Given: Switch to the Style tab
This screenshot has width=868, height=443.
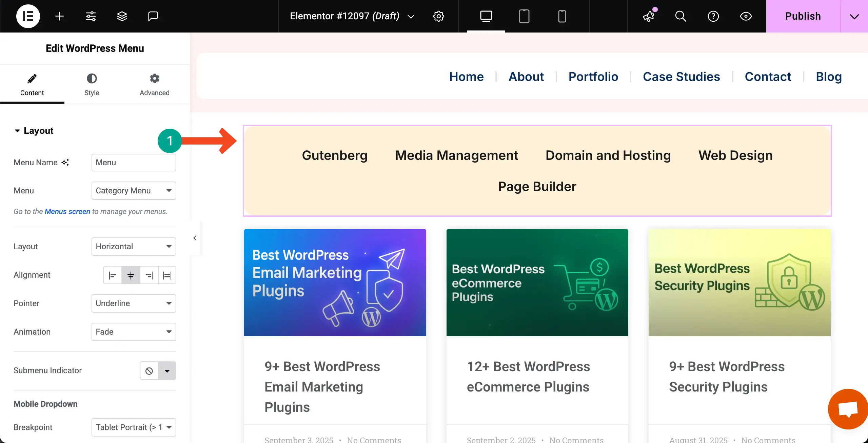Looking at the screenshot, I should tap(92, 85).
